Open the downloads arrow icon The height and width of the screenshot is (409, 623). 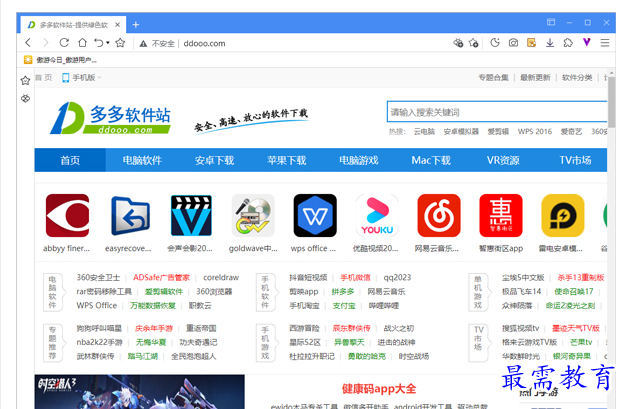coord(550,43)
